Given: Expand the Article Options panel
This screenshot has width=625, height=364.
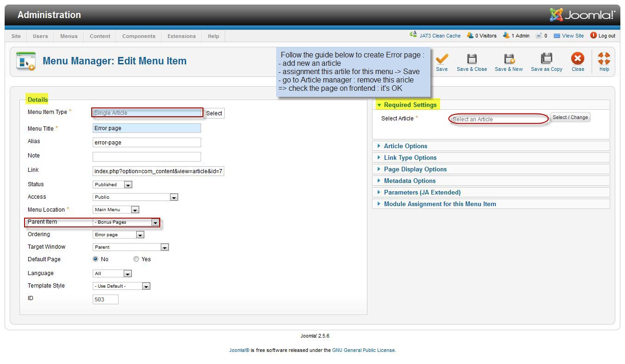Looking at the screenshot, I should pyautogui.click(x=405, y=146).
